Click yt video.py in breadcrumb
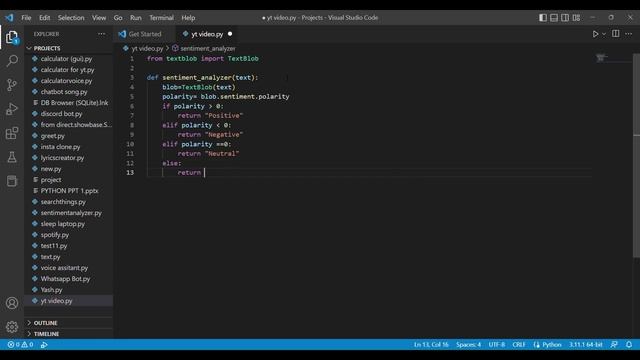Image resolution: width=640 pixels, height=360 pixels. point(147,48)
